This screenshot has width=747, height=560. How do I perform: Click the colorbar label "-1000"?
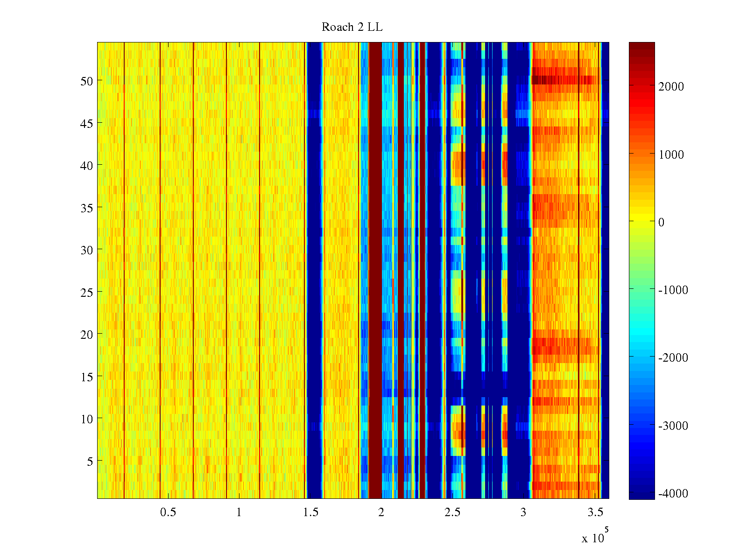673,290
